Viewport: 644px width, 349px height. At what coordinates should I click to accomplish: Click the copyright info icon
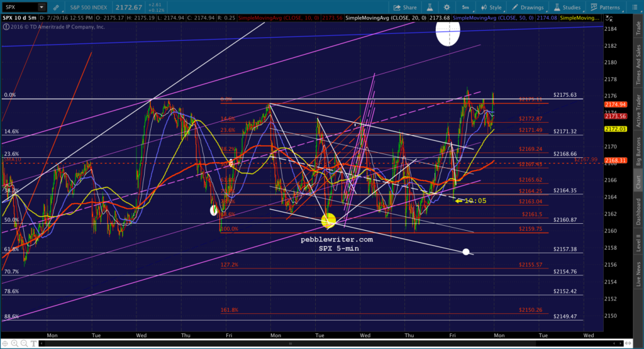pos(6,27)
